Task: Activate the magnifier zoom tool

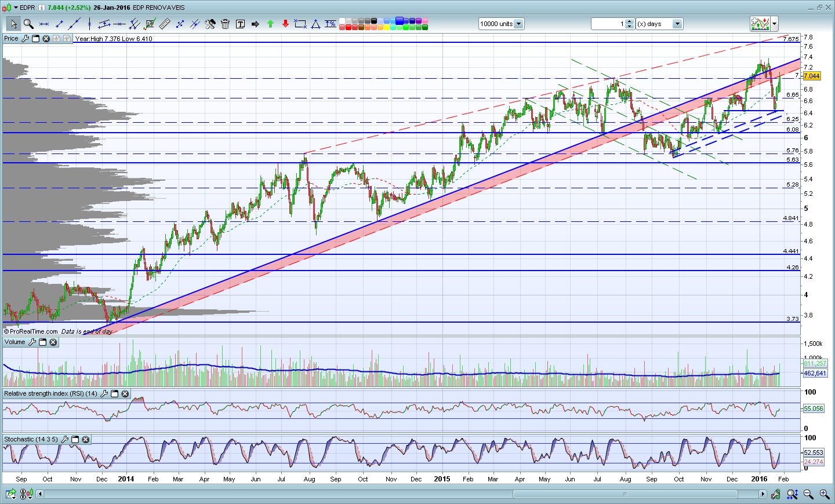Action: coord(28,24)
